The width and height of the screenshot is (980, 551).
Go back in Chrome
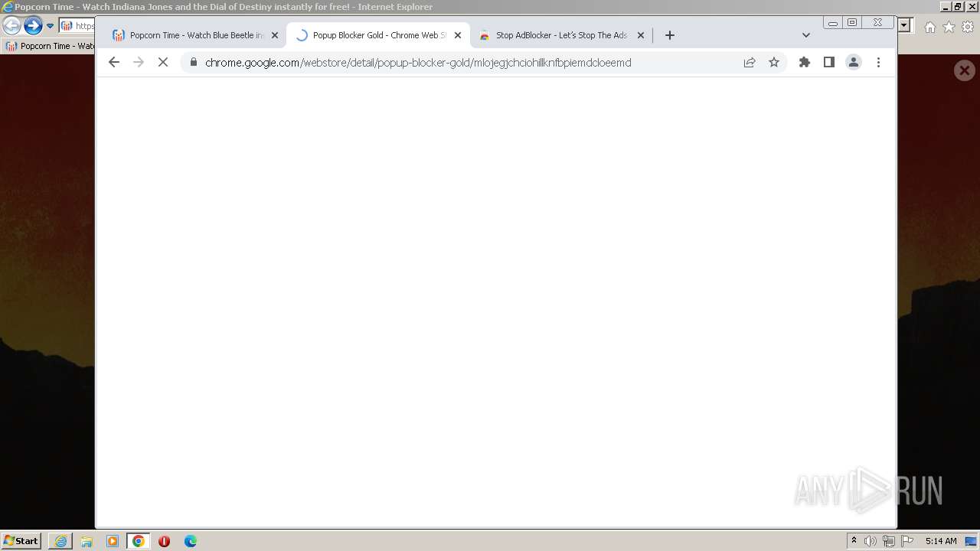[114, 63]
